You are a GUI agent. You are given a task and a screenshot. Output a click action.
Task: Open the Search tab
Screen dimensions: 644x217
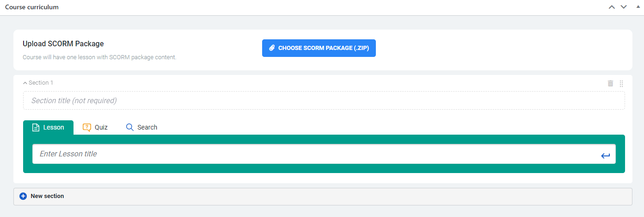coord(142,127)
